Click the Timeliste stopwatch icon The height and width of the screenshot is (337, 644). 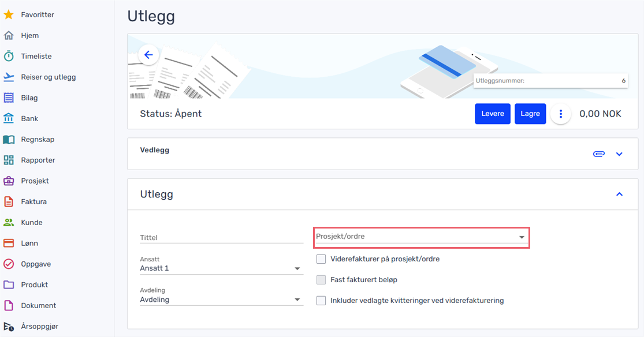point(9,56)
